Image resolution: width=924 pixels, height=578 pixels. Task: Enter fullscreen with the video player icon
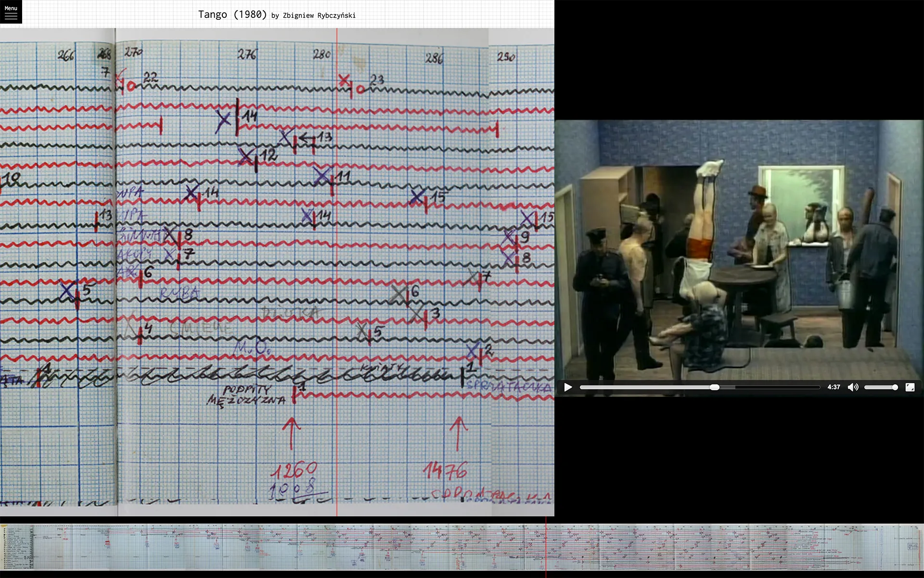[x=910, y=387]
